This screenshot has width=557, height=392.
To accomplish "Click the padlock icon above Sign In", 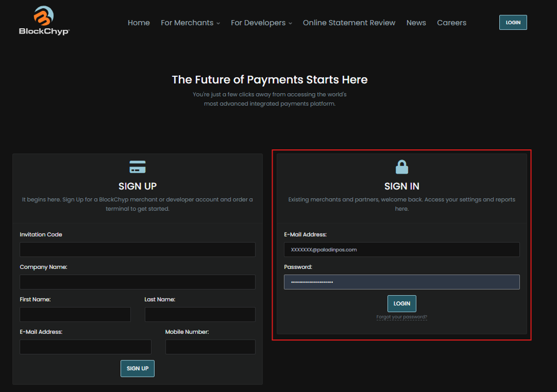I will coord(402,167).
